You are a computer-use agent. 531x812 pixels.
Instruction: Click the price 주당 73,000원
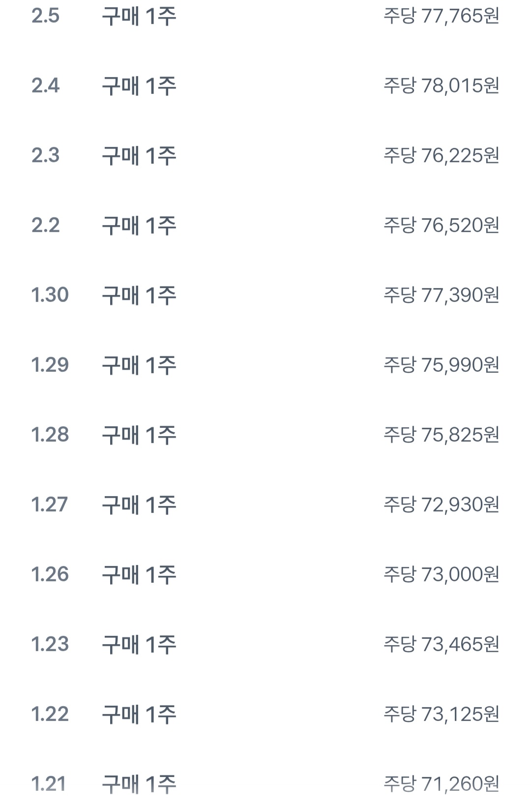(x=441, y=575)
